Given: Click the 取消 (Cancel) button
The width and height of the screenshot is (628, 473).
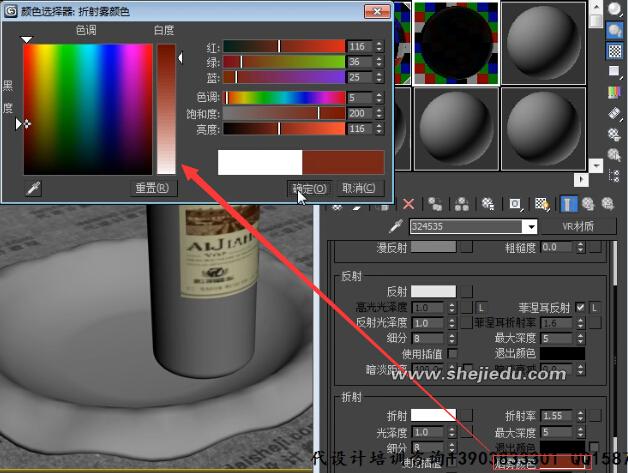Looking at the screenshot, I should point(358,188).
